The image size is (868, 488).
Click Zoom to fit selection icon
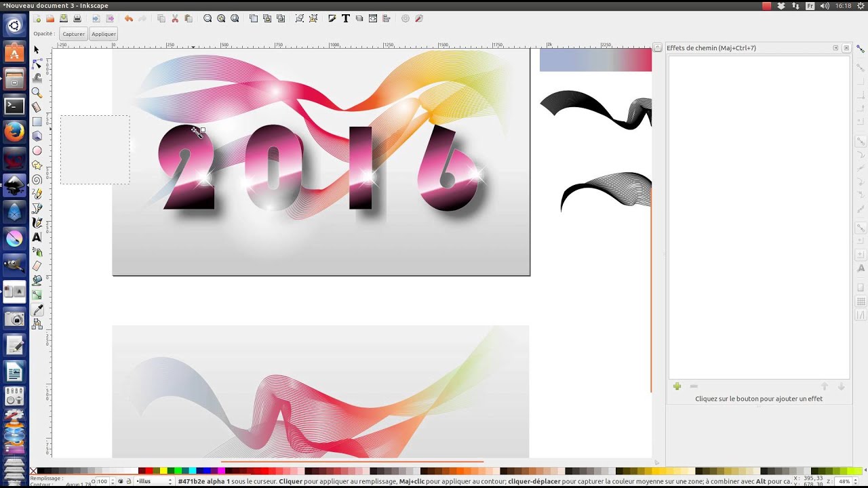208,18
